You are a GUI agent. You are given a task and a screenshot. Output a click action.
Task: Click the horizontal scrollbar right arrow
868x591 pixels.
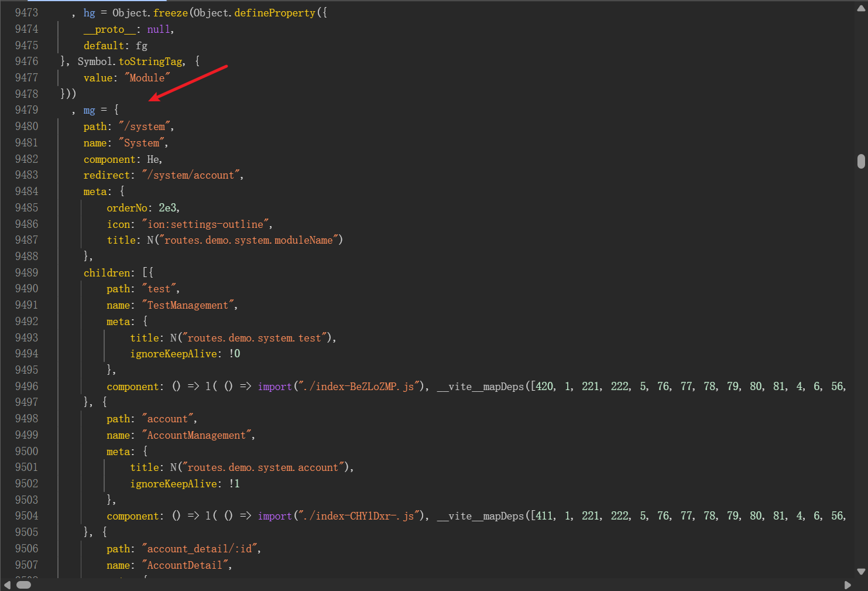[848, 585]
